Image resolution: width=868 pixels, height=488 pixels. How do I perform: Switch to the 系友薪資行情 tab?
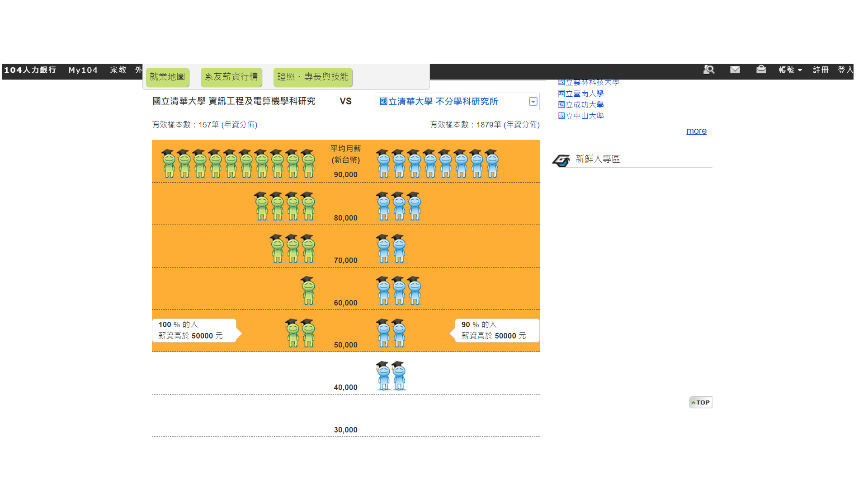tap(231, 77)
